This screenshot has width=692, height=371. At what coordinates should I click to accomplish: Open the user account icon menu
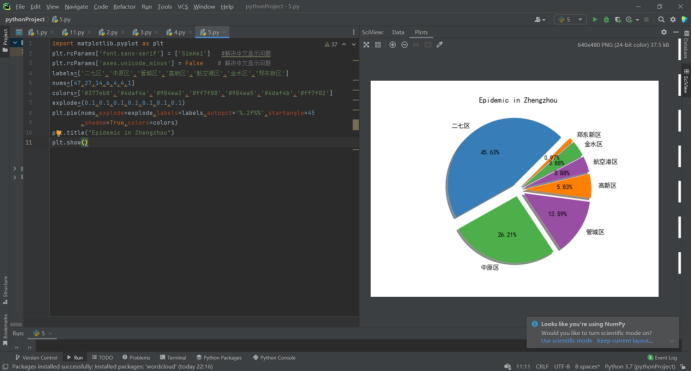(539, 19)
